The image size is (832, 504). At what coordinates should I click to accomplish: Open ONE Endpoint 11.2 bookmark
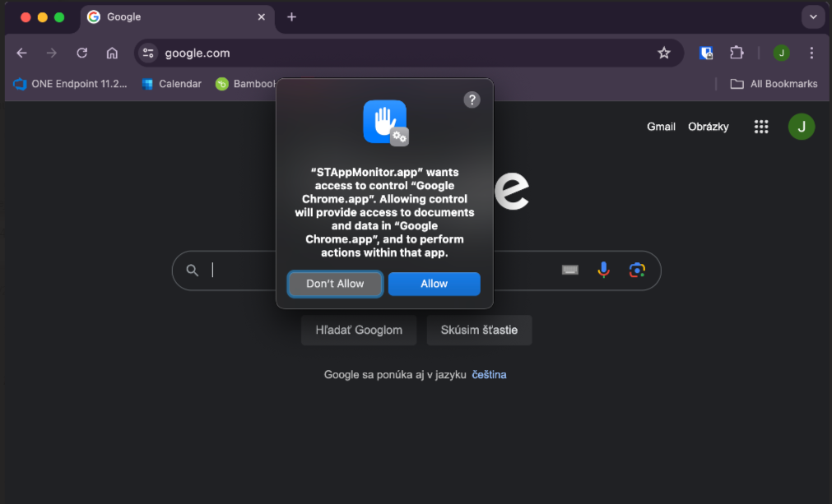click(x=70, y=84)
